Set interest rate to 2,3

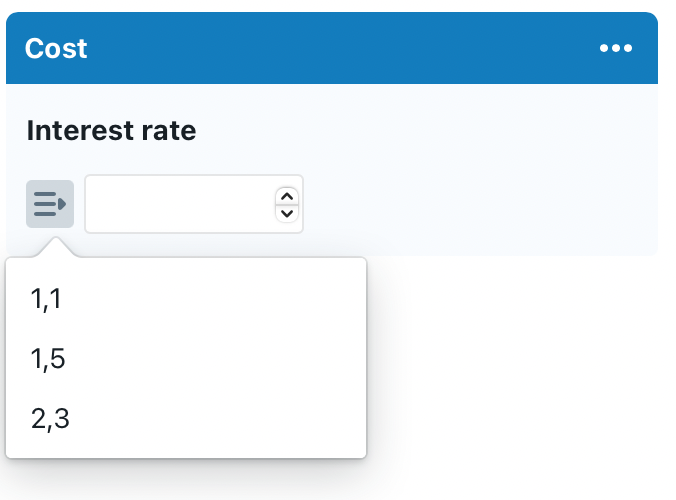coord(50,419)
